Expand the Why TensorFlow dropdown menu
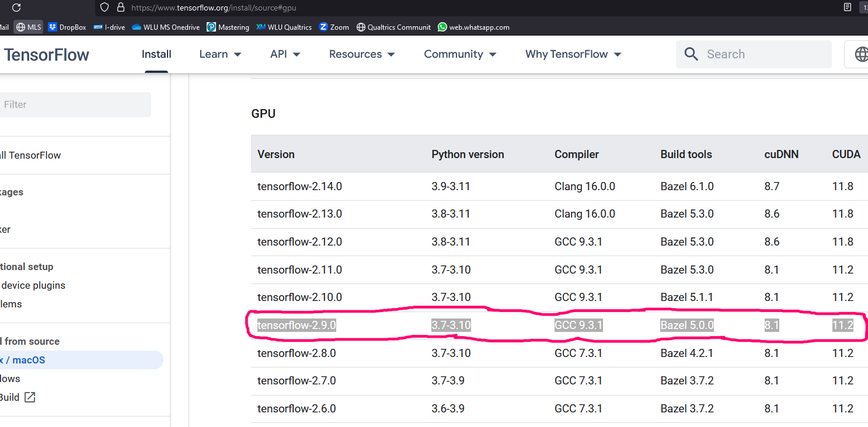The width and height of the screenshot is (868, 427). point(573,54)
